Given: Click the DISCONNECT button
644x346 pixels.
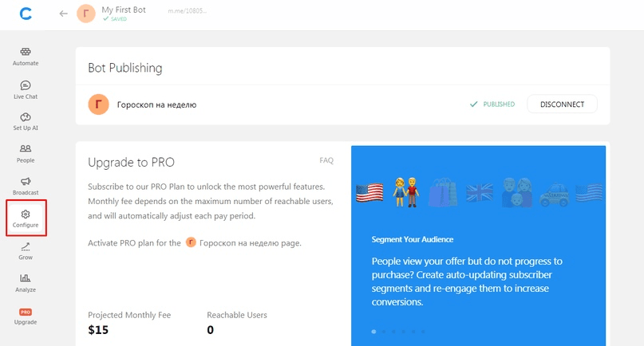Looking at the screenshot, I should click(562, 104).
